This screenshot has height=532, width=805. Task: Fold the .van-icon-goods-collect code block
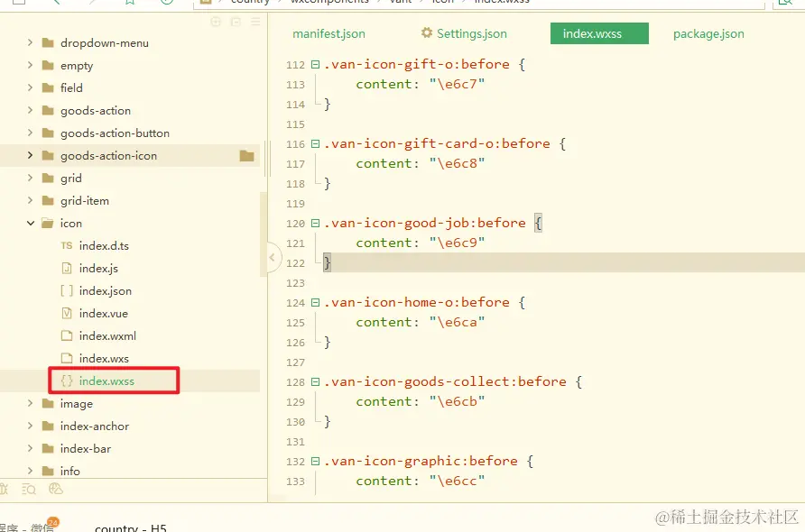(315, 382)
